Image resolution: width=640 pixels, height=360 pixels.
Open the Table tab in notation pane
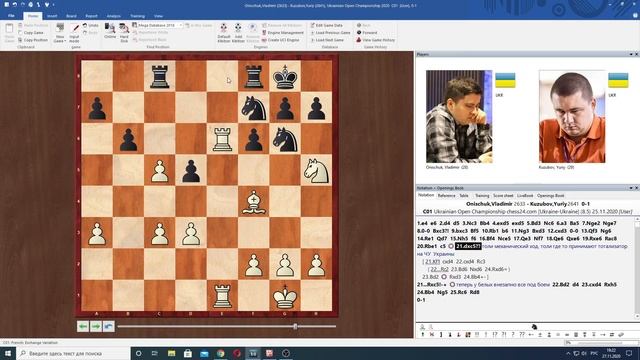tap(464, 196)
